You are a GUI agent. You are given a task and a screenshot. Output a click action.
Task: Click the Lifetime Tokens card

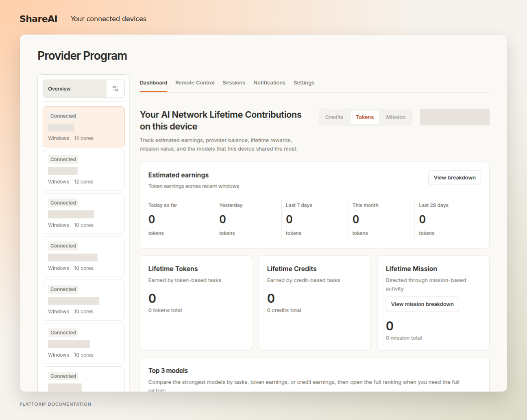coord(196,303)
